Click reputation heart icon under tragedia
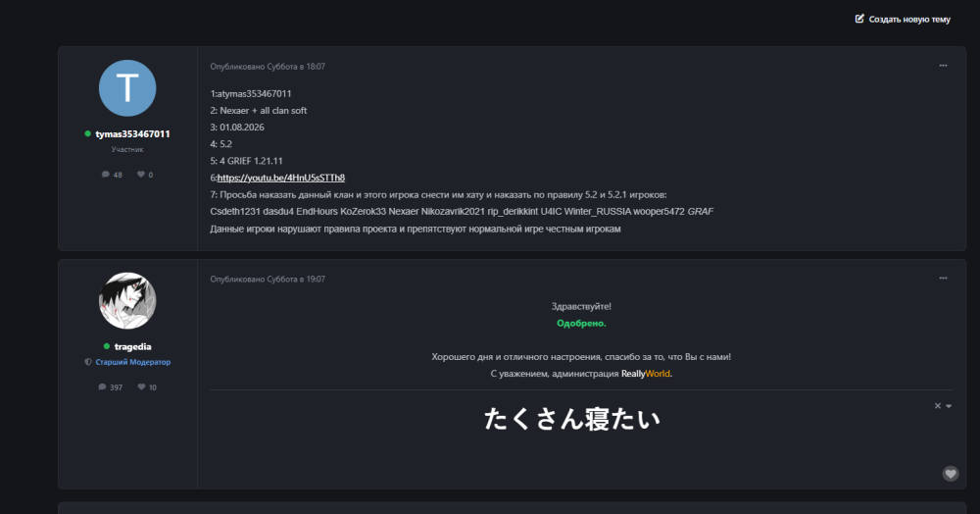 point(142,387)
